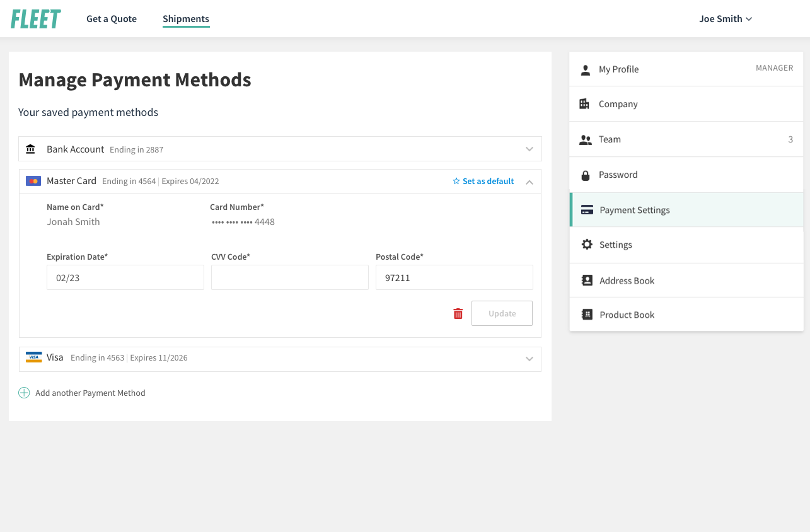Image resolution: width=810 pixels, height=532 pixels.
Task: Click the Product Book icon
Action: click(587, 315)
